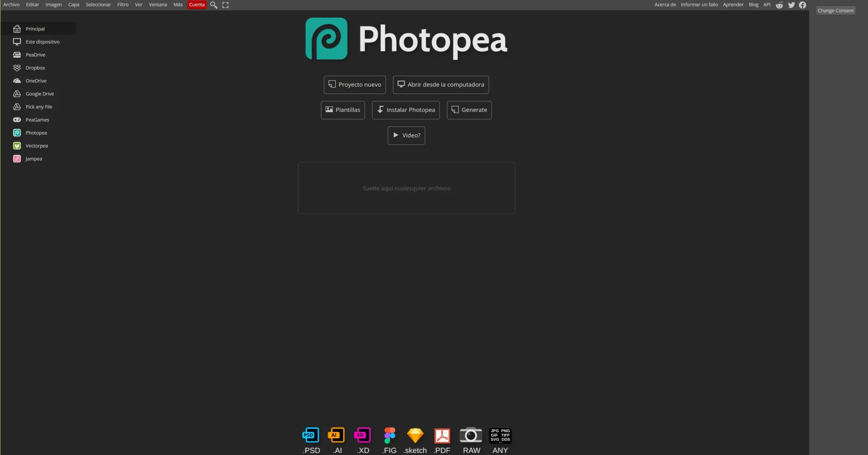Open the Imagen menu

[x=54, y=5]
